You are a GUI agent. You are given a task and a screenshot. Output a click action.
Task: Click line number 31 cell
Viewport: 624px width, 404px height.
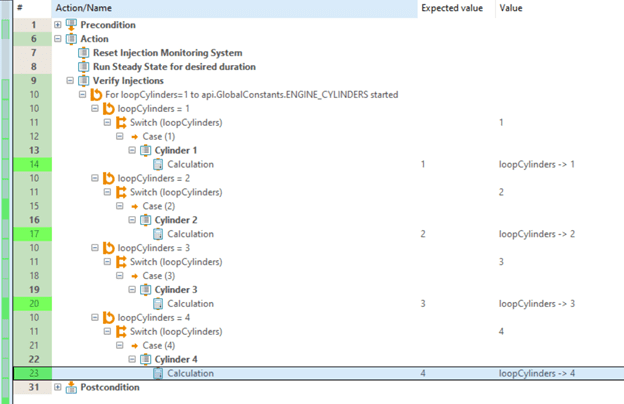tap(33, 387)
